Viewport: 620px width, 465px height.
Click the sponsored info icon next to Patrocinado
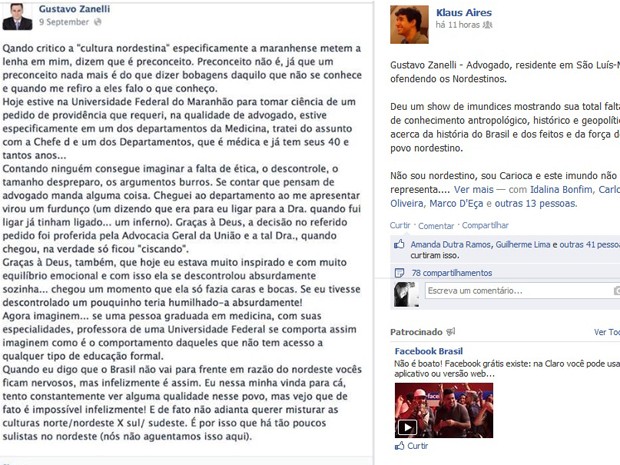(450, 332)
